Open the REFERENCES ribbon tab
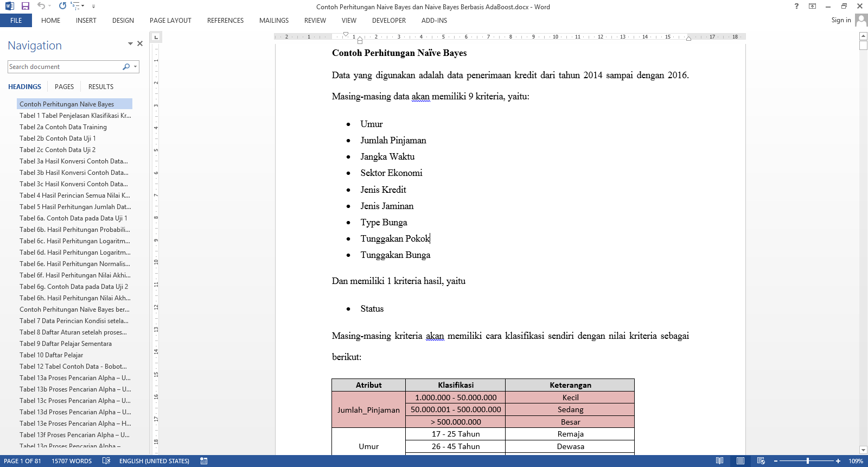This screenshot has height=467, width=868. coord(225,21)
